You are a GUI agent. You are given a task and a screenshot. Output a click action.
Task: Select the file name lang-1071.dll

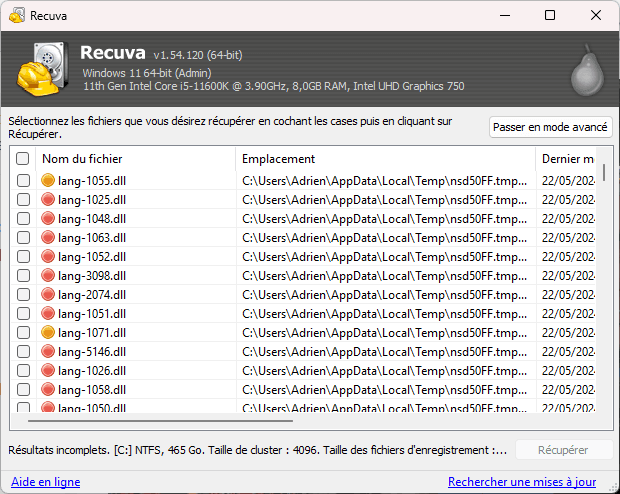(92, 333)
